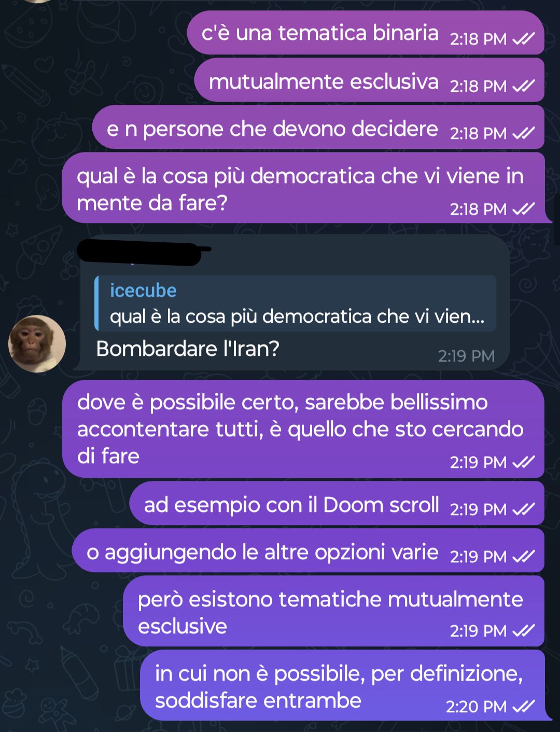The image size is (560, 732).
Task: Tap the double-check icon on 'e n persone che devono decidere'
Action: click(x=524, y=133)
